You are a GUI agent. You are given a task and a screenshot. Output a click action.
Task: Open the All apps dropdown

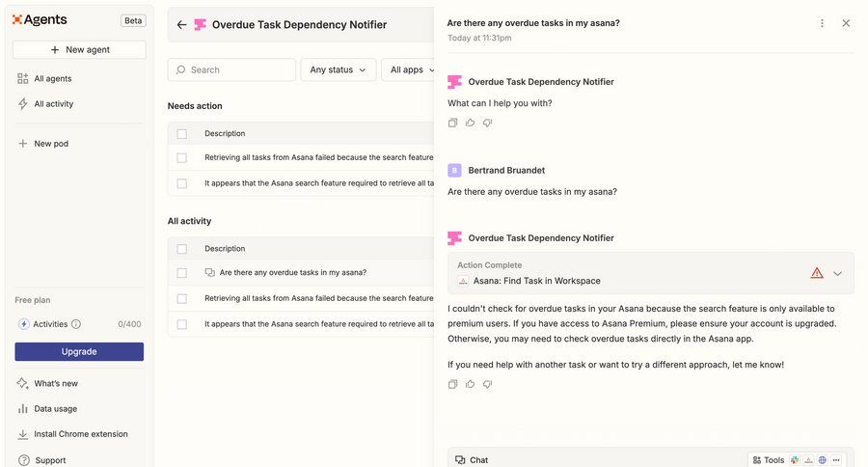point(409,69)
